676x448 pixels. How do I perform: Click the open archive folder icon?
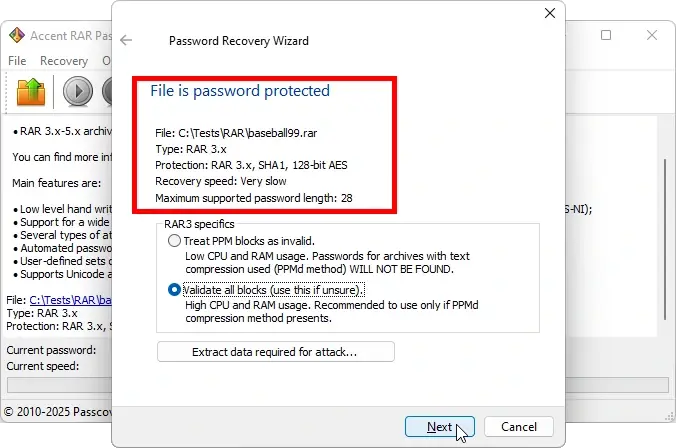pyautogui.click(x=32, y=92)
